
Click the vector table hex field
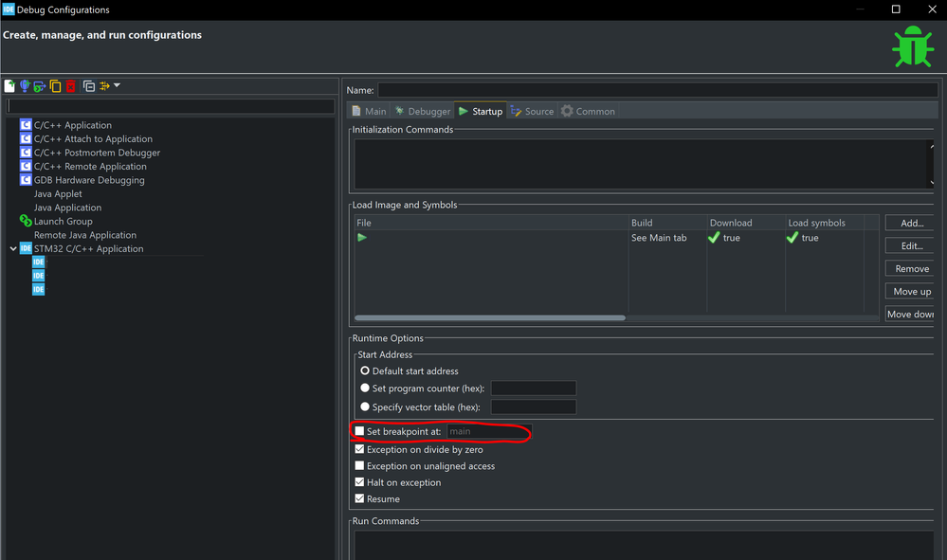534,406
